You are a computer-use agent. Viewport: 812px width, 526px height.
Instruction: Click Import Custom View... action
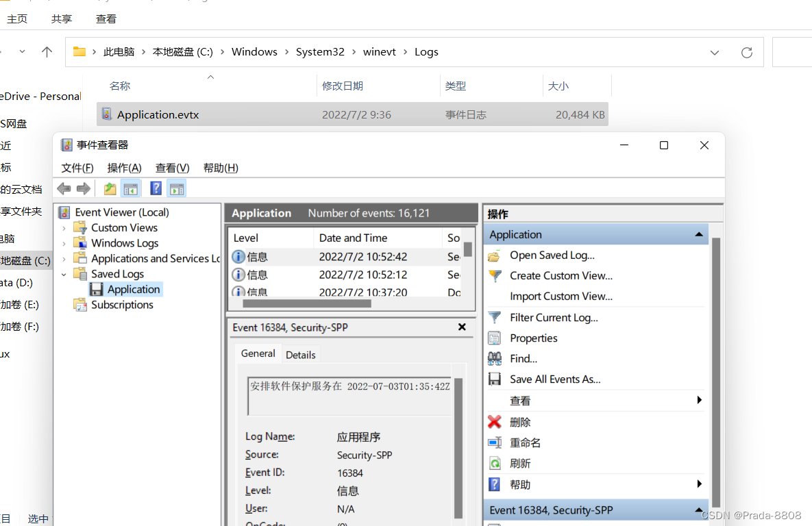pyautogui.click(x=561, y=296)
